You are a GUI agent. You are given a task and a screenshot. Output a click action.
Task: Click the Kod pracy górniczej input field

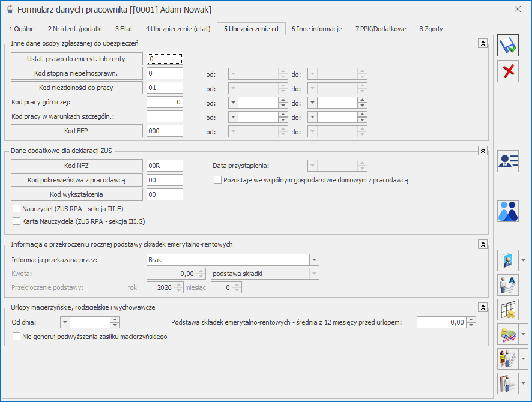click(x=165, y=102)
